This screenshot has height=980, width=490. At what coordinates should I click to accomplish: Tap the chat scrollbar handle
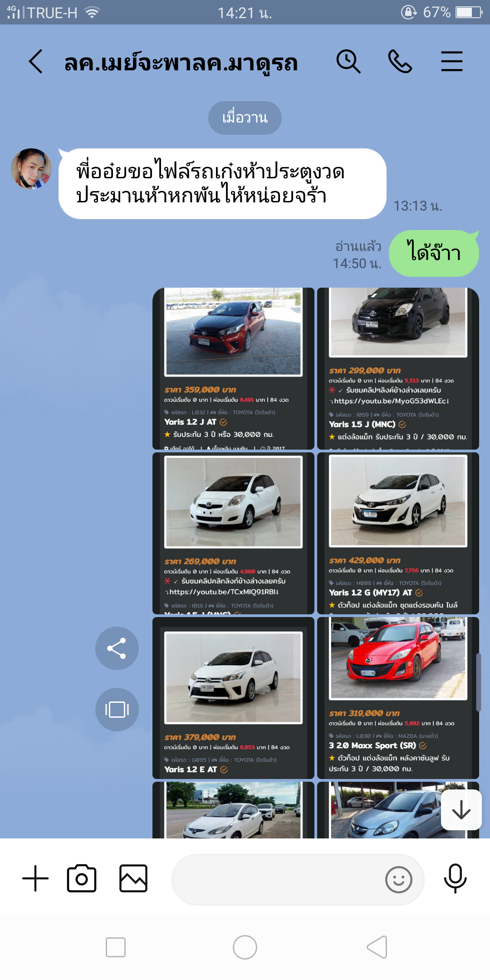[x=478, y=682]
